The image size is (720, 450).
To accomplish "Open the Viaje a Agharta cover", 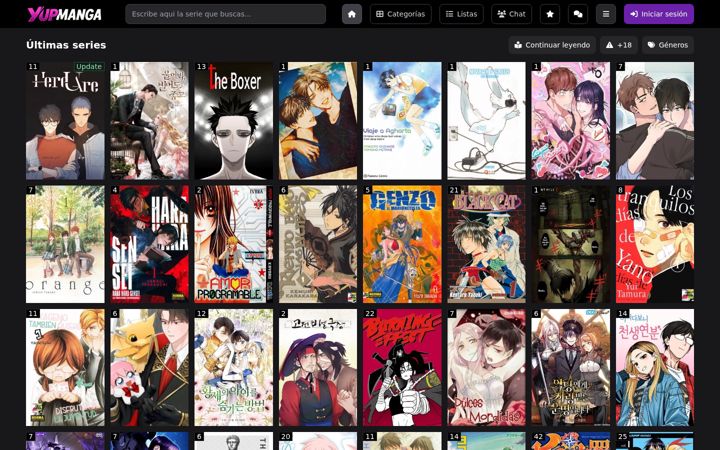I will coord(402,121).
